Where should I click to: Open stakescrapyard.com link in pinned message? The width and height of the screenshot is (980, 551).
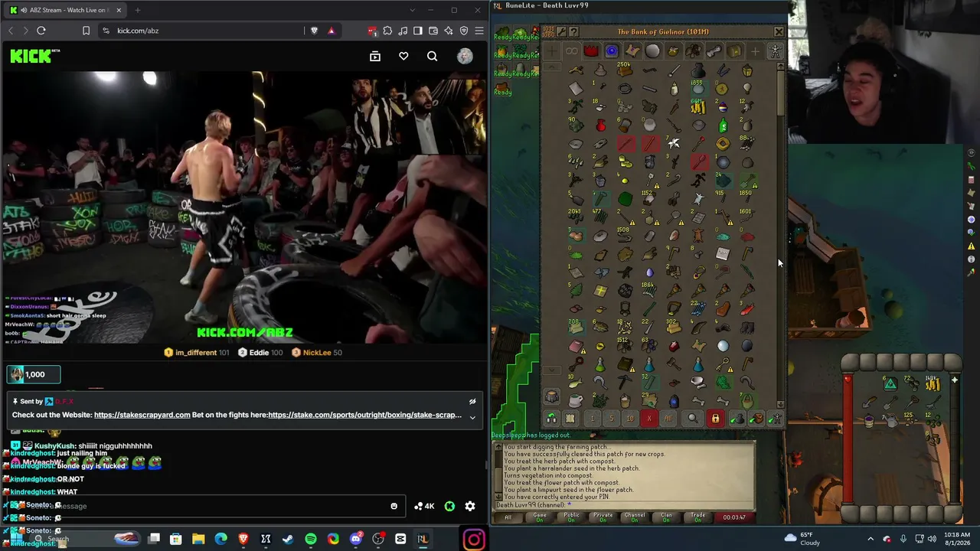click(142, 415)
